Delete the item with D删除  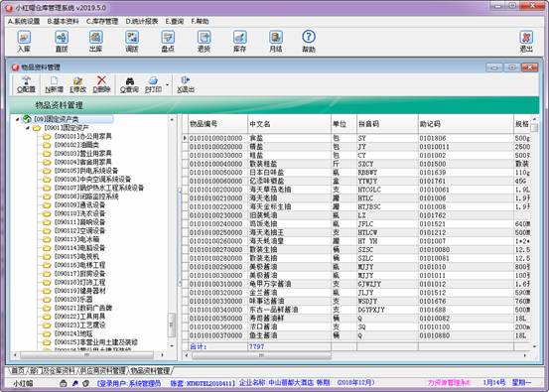pos(101,84)
